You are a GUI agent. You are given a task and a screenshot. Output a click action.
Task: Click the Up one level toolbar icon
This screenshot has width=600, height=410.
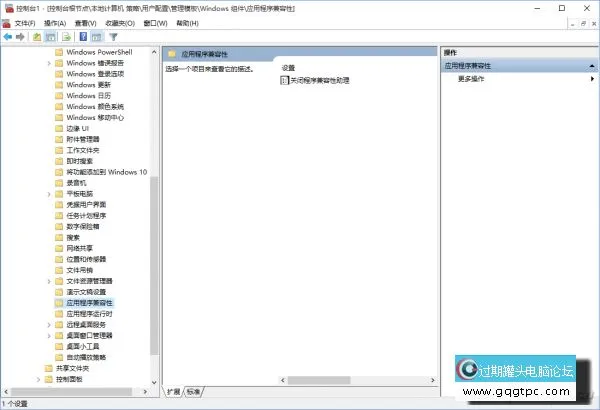click(x=37, y=37)
